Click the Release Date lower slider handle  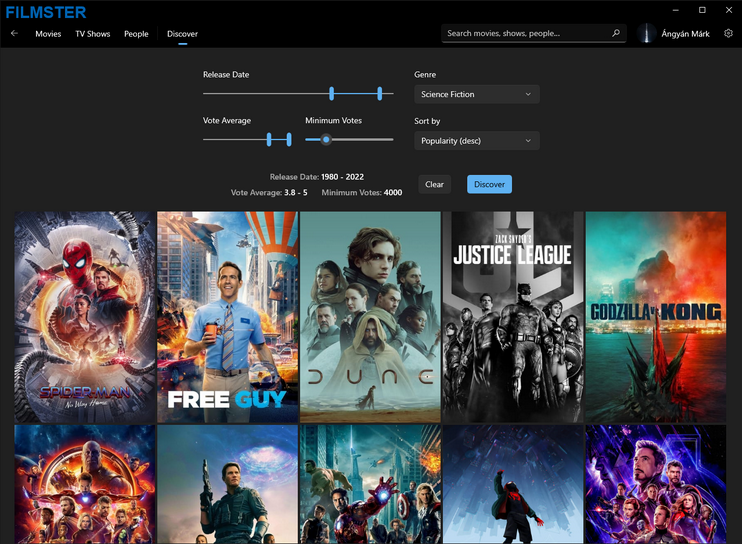click(x=331, y=93)
